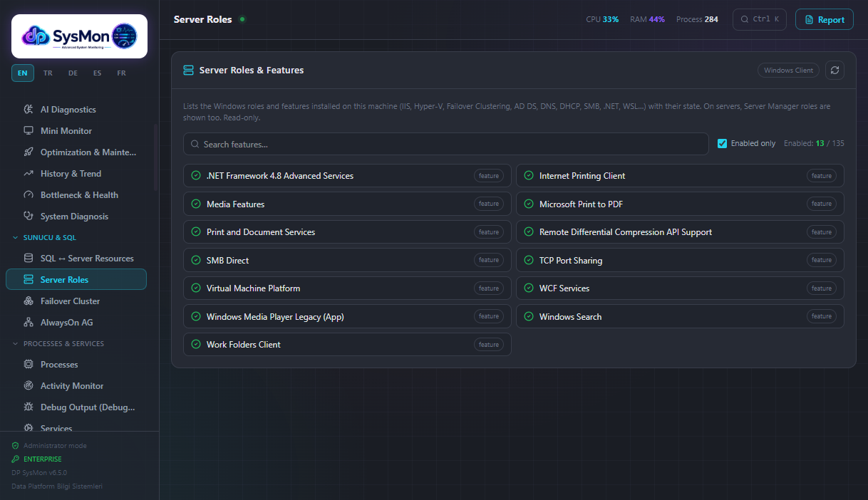
Task: Focus the Search features input field
Action: tap(446, 144)
